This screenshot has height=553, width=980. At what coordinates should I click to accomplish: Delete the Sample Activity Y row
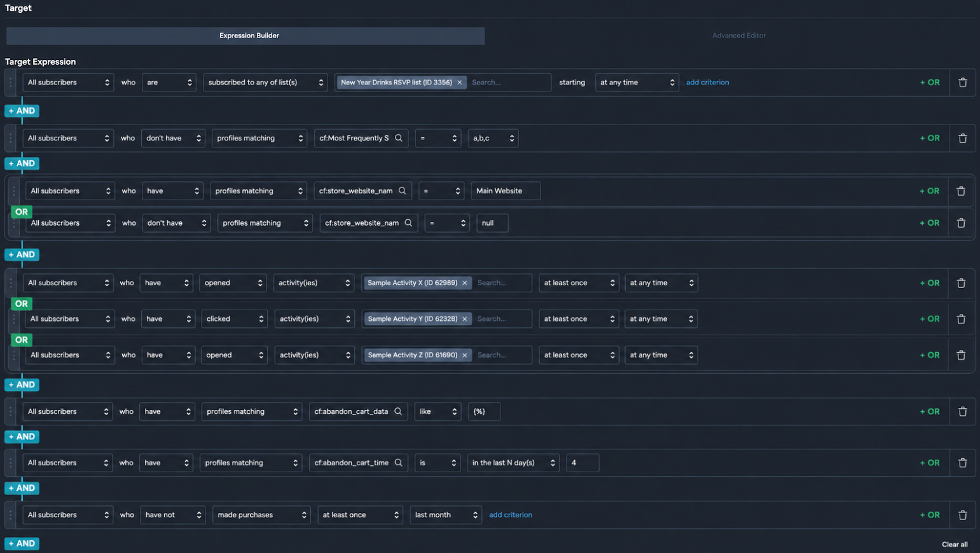click(961, 319)
